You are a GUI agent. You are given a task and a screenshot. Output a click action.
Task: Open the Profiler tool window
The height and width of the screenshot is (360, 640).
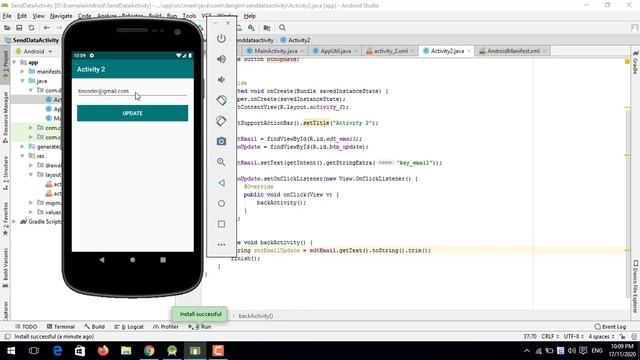[166, 327]
